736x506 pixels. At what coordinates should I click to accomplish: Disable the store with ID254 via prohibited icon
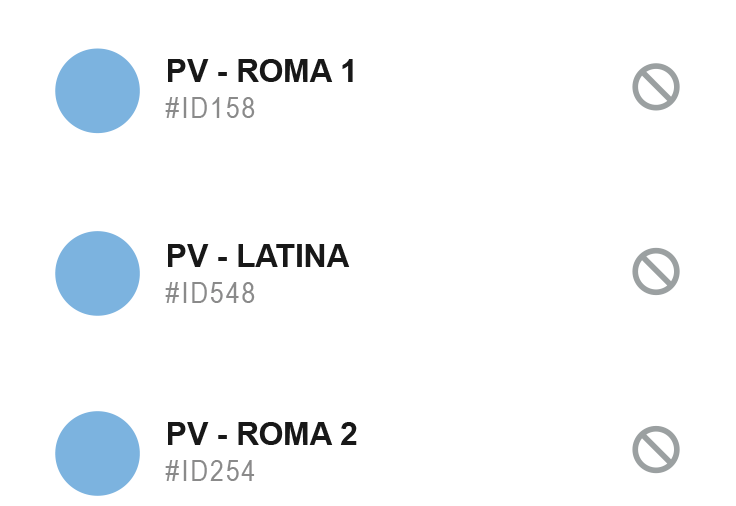656,449
